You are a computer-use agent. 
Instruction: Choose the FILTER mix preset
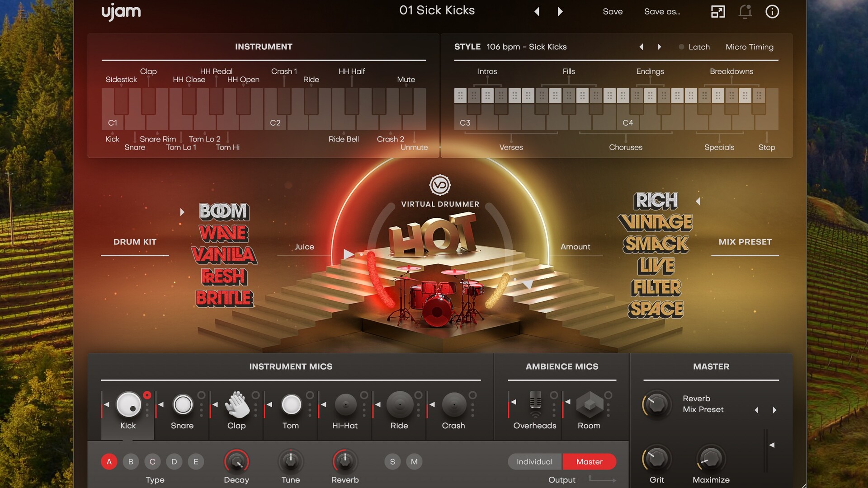tap(656, 287)
